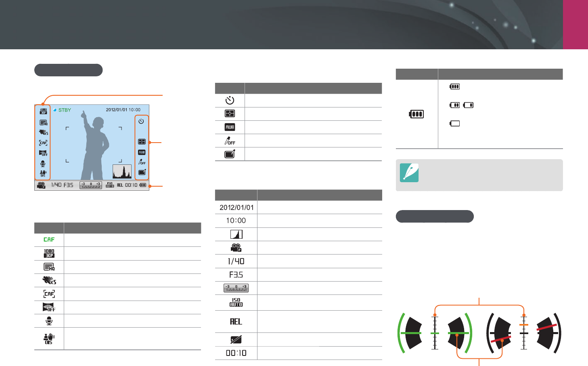This screenshot has width=588, height=366.
Task: Click the fader OFF icon in the table
Action: tap(49, 307)
